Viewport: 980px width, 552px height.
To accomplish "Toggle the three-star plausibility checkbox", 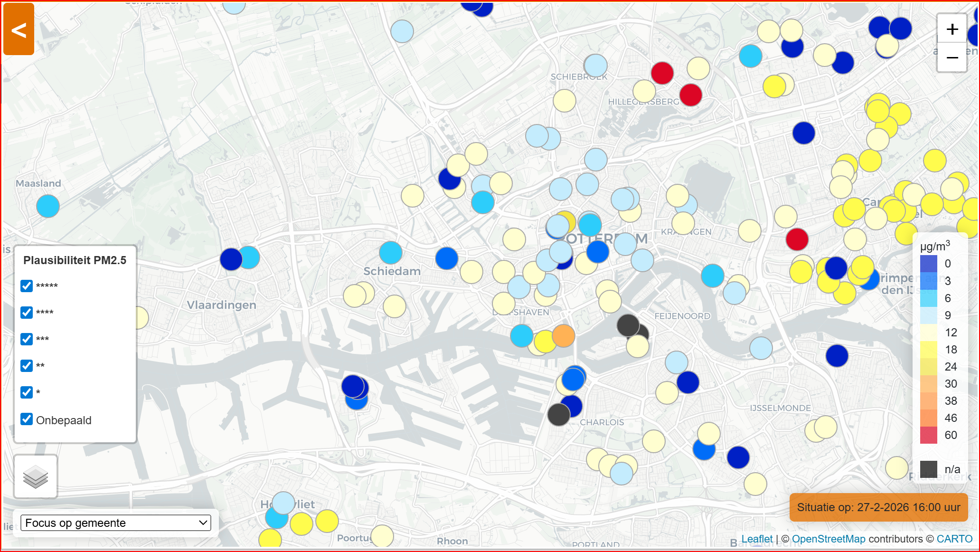I will pos(27,339).
